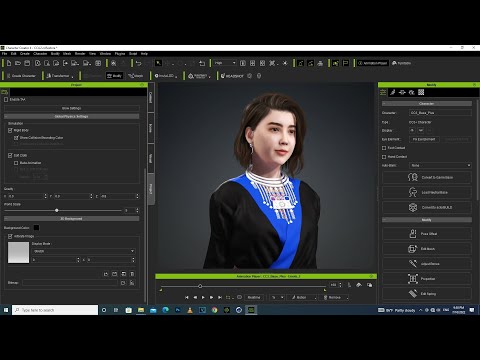This screenshot has height=360, width=480.
Task: Open the Edit menu
Action: (x=14, y=53)
